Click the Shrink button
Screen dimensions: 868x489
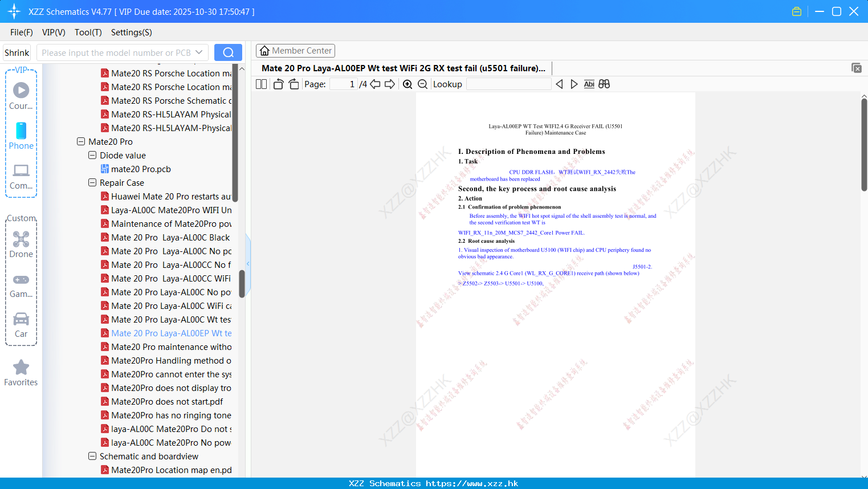pyautogui.click(x=17, y=52)
